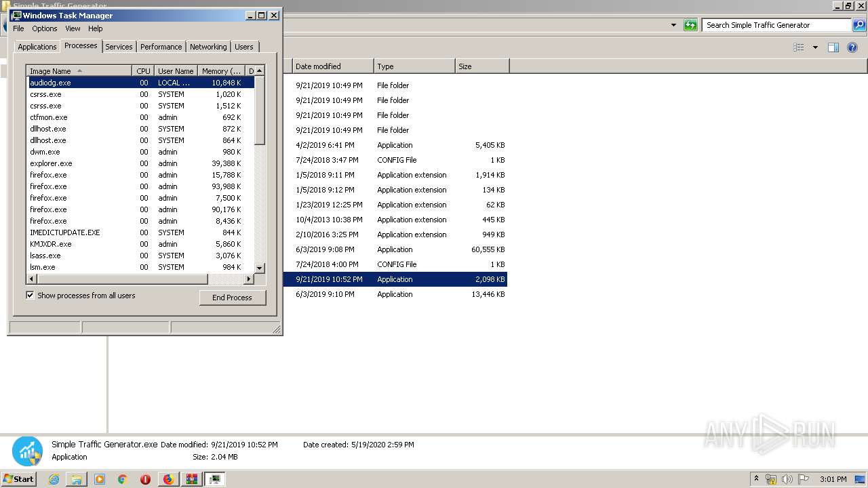Select the lsass.exe process
The width and height of the screenshot is (868, 488).
click(140, 256)
